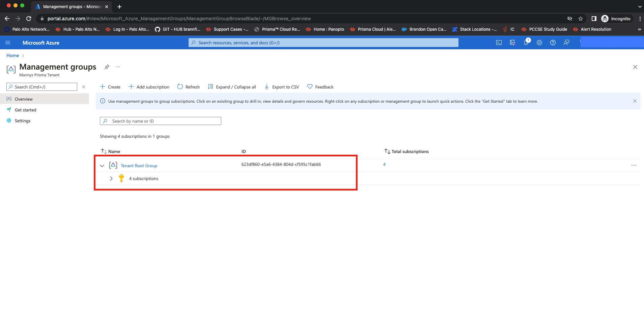Dismiss the management groups info banner
The image size is (644, 329).
tap(634, 101)
